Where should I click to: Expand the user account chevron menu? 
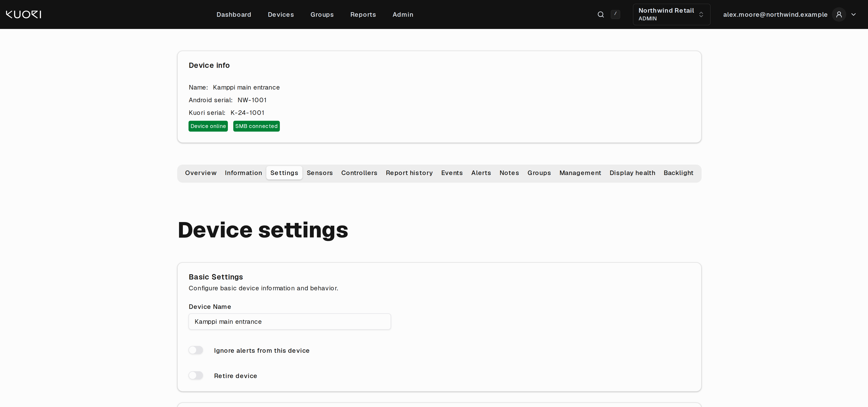(854, 14)
